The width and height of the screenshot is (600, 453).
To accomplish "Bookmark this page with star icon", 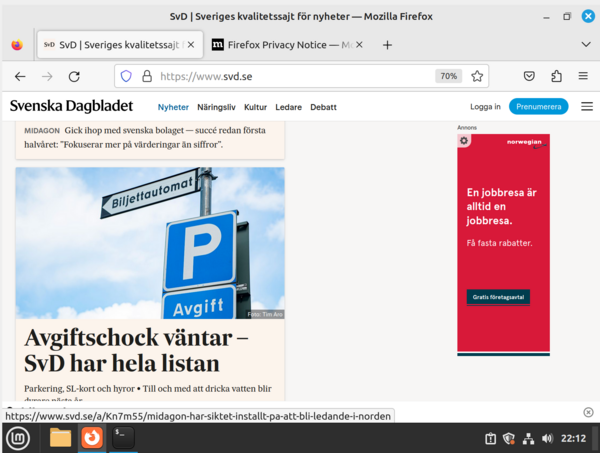I will (x=477, y=76).
